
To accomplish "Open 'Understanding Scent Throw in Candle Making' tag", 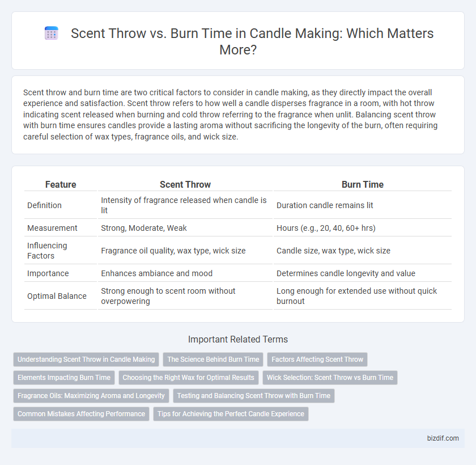I will pyautogui.click(x=86, y=360).
